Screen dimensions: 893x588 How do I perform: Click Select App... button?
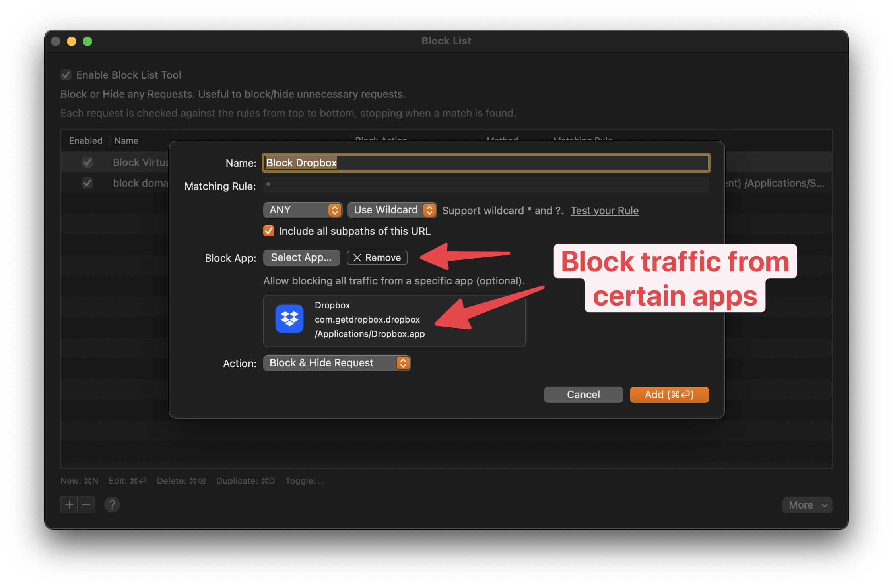point(301,257)
